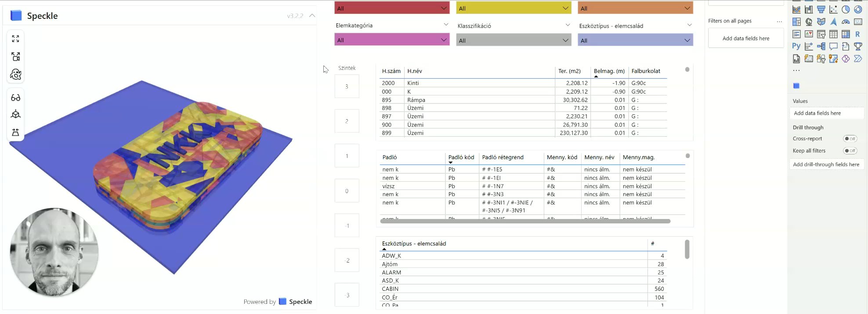This screenshot has width=868, height=314.
Task: Open the gray Klasszifikáció All dropdown
Action: (x=514, y=40)
